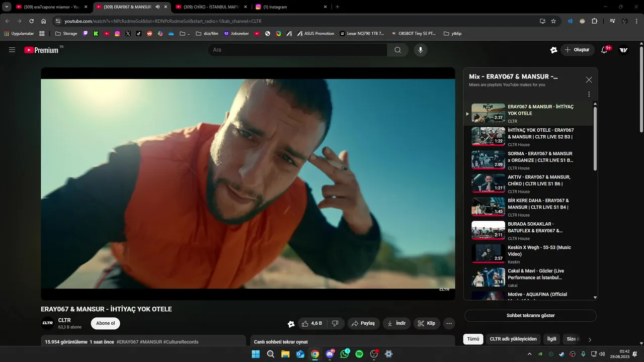644x362 pixels.
Task: Open the YouTube hamburger guide menu
Action: click(x=12, y=50)
